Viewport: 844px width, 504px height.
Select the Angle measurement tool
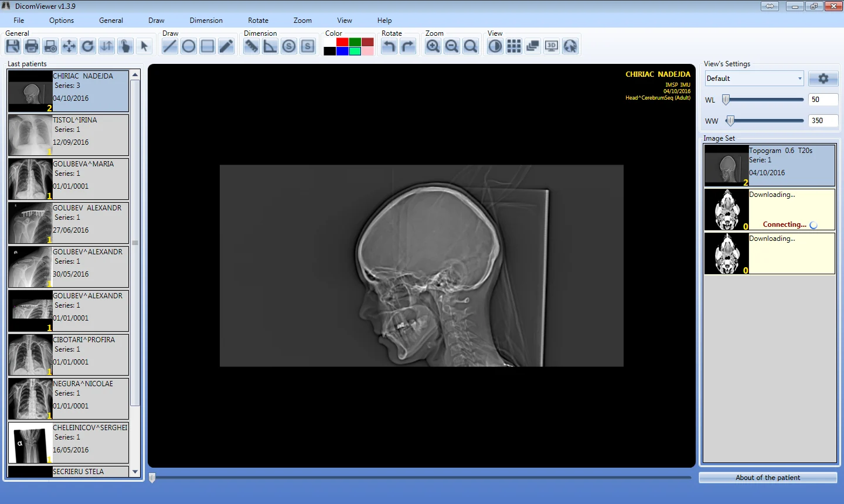point(270,46)
